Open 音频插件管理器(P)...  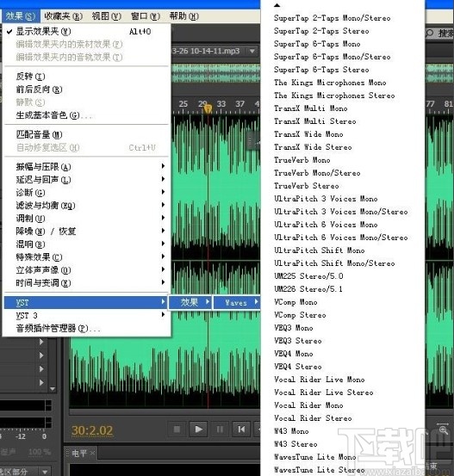[87, 328]
